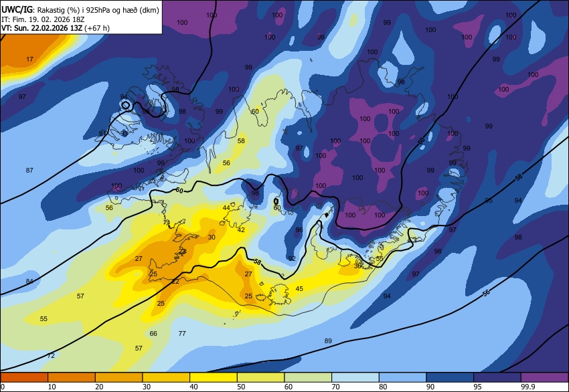
Task: Click the humidity value '42' on the map
Action: coord(241,229)
